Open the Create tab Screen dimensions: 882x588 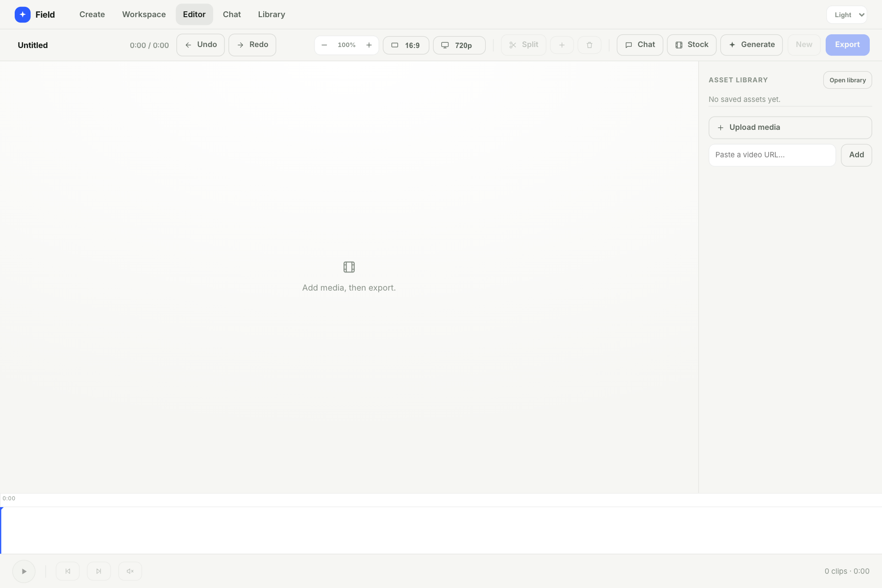92,15
